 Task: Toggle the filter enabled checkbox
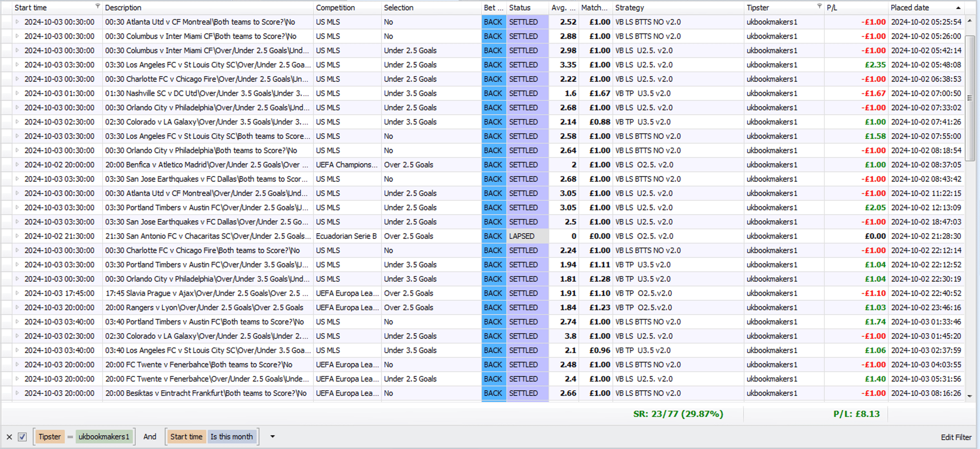click(x=22, y=437)
